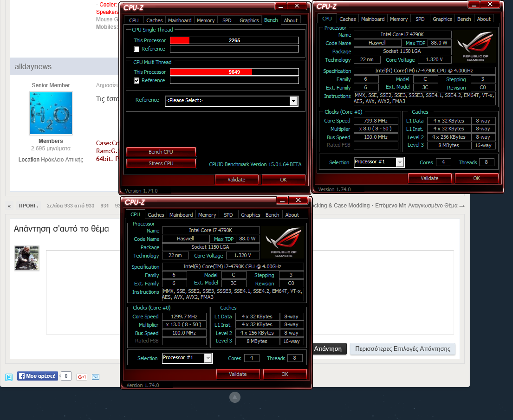Close the Bench CPU-Z window

point(297,6)
